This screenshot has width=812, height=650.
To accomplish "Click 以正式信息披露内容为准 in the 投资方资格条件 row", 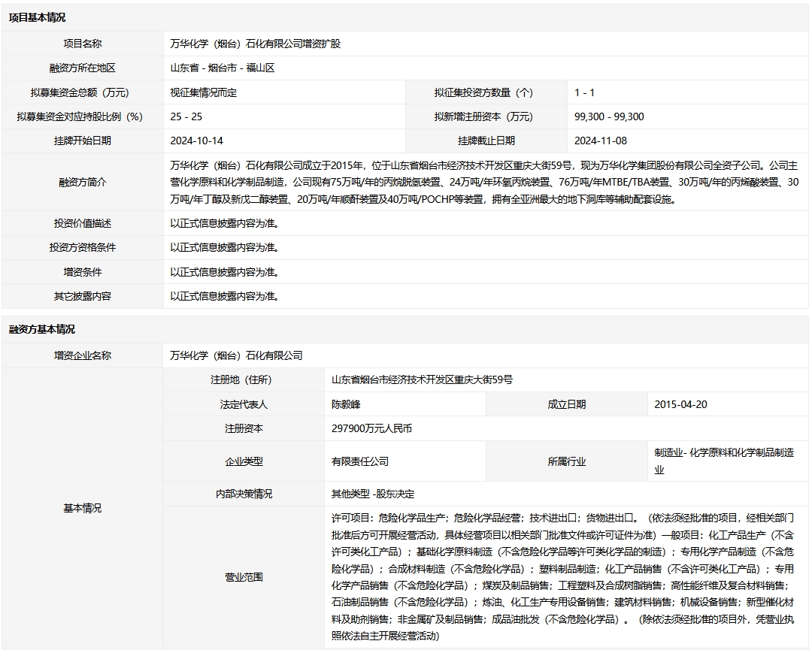I will tap(225, 247).
